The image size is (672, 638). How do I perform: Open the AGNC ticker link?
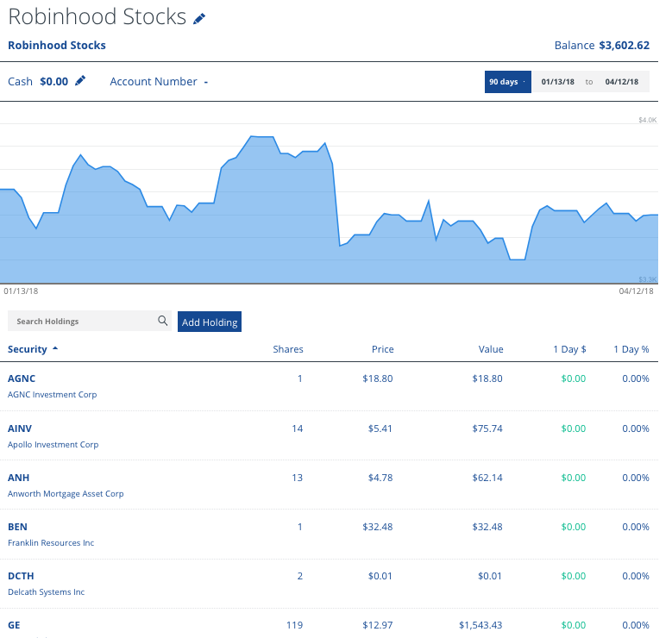click(x=22, y=378)
